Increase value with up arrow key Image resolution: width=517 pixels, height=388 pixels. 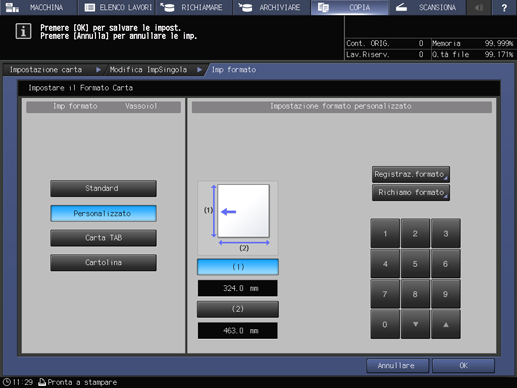tap(446, 324)
